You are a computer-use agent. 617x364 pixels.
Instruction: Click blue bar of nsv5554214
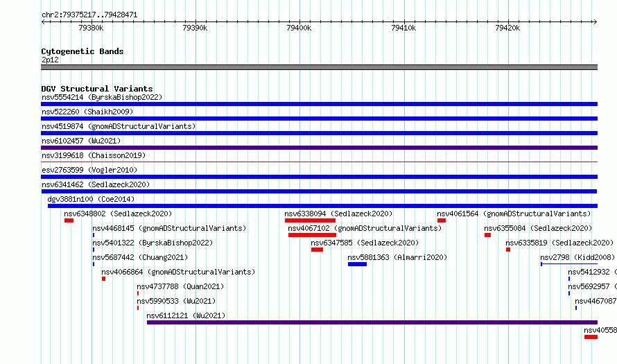tap(319, 104)
